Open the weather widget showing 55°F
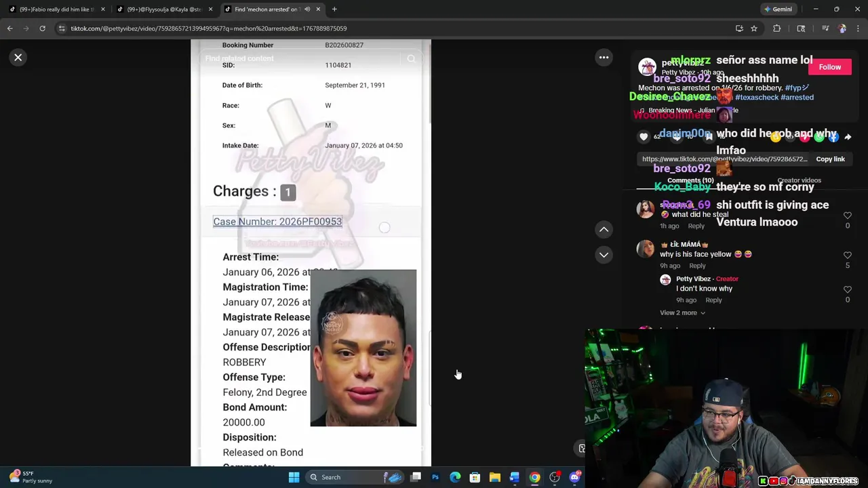 coord(31,477)
